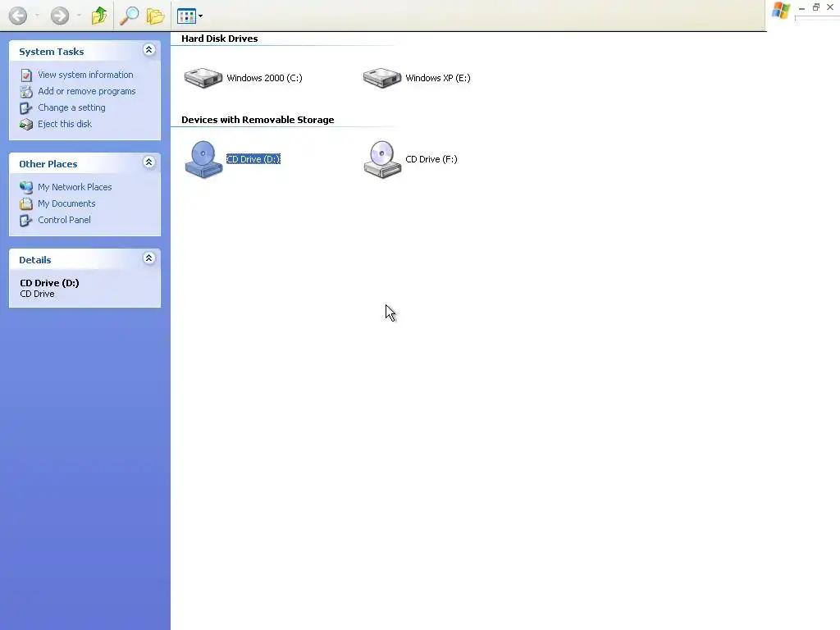The width and height of the screenshot is (840, 630).
Task: Open My Network Places link
Action: tap(75, 187)
